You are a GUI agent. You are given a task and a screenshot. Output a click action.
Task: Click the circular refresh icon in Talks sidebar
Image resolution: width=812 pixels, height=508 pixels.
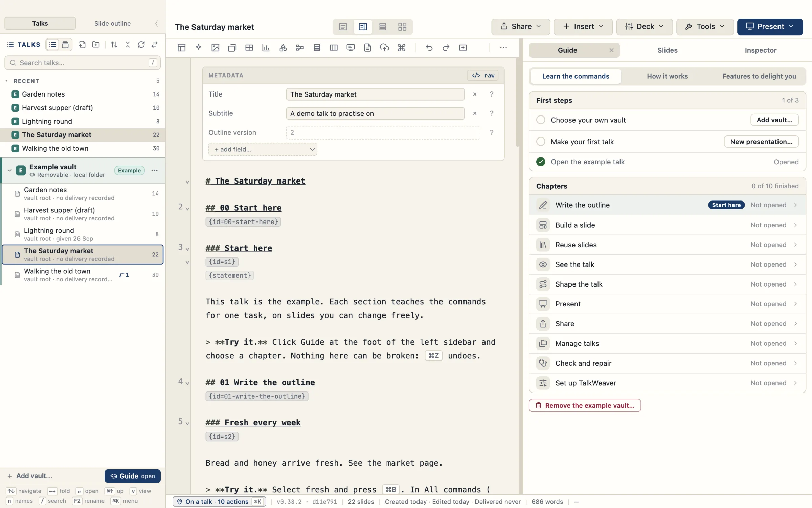141,45
